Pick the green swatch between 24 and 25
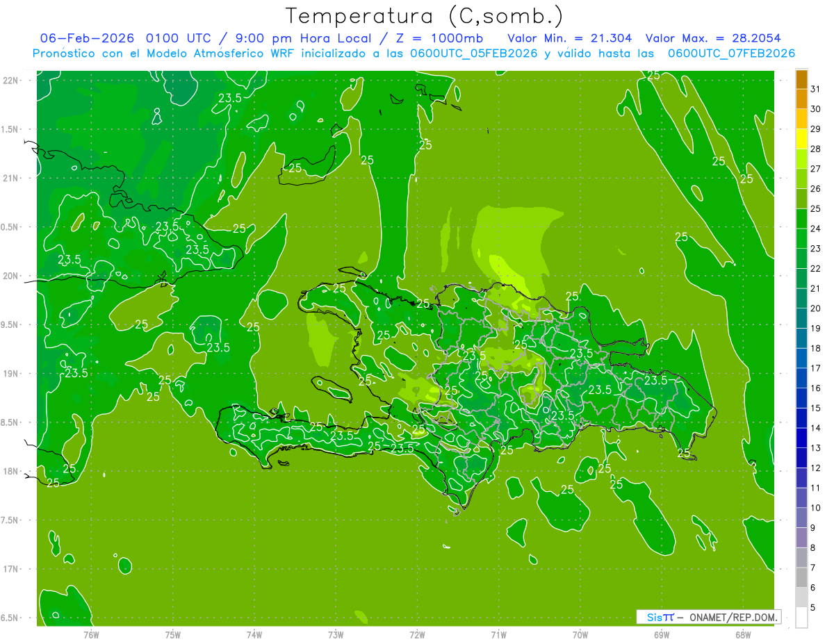The image size is (834, 644). (801, 219)
